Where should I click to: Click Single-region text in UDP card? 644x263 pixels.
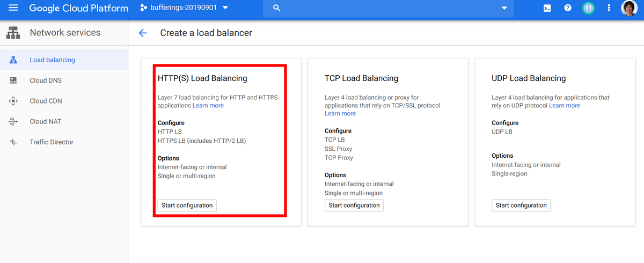point(510,173)
